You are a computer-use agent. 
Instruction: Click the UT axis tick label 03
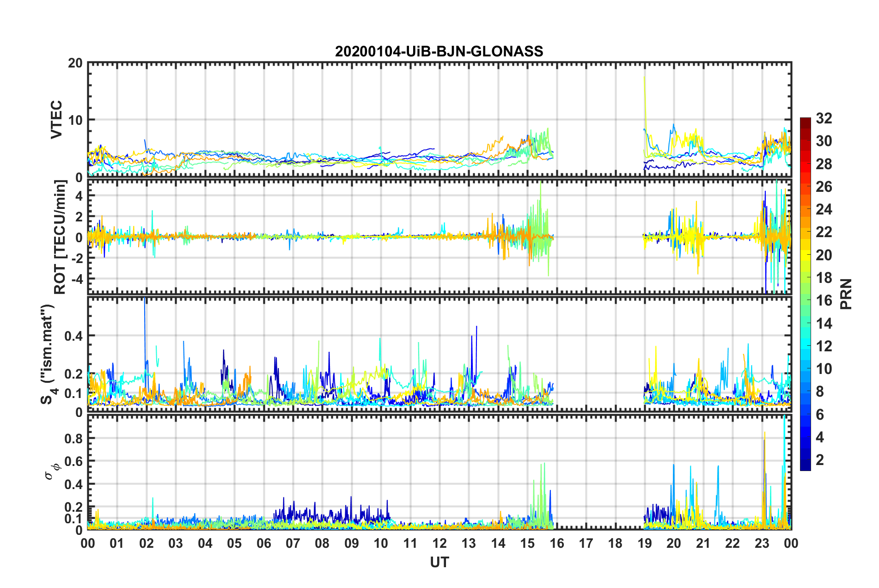176,543
